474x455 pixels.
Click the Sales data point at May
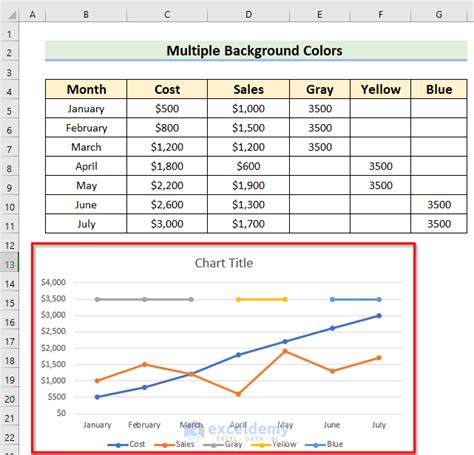click(285, 351)
